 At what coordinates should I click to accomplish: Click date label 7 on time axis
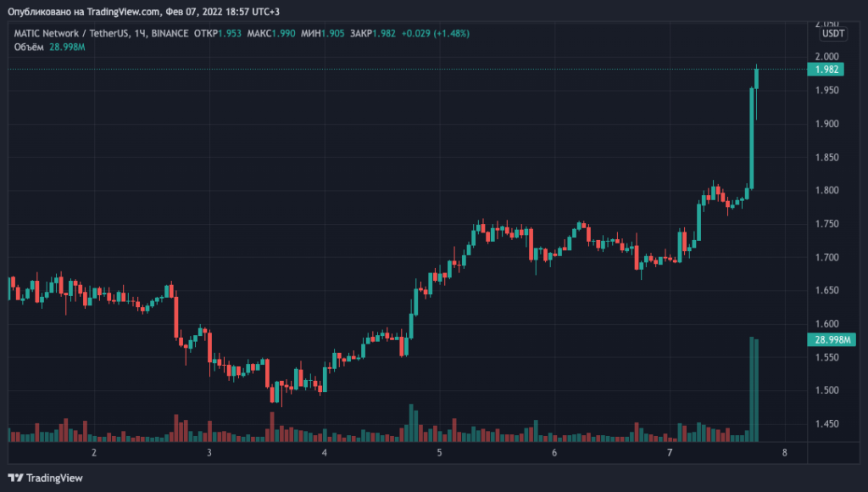pos(670,453)
